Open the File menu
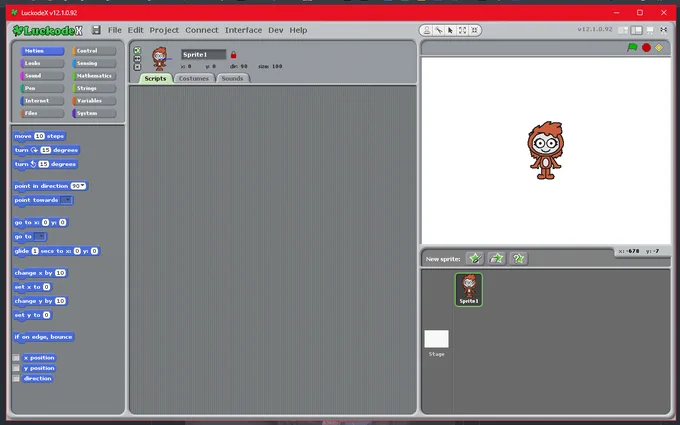 pyautogui.click(x=114, y=30)
